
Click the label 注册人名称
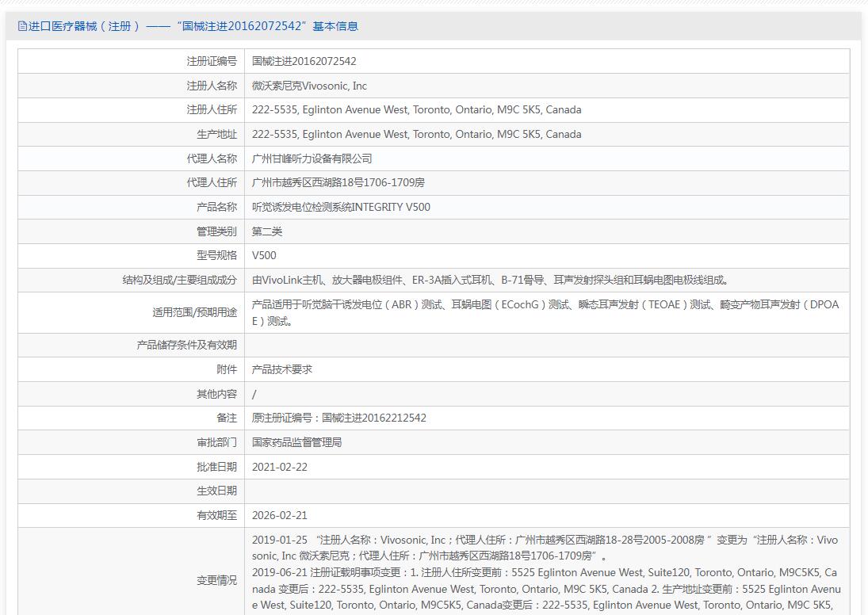(x=212, y=86)
